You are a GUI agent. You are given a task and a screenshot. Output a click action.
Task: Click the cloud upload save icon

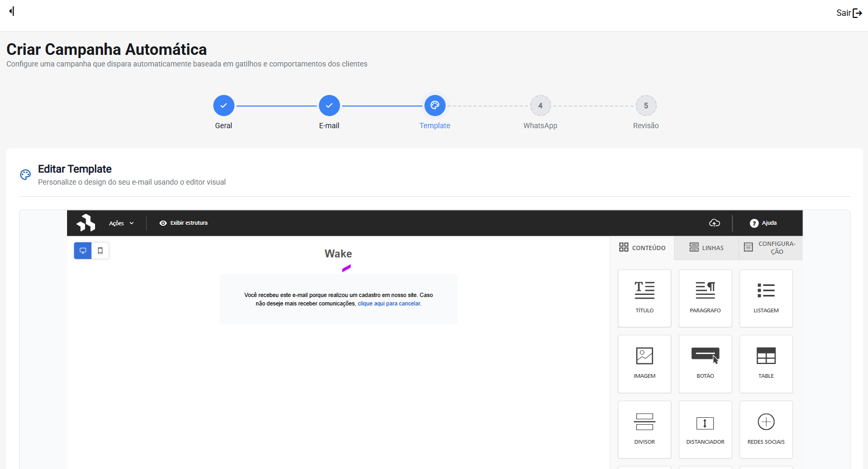[714, 223]
